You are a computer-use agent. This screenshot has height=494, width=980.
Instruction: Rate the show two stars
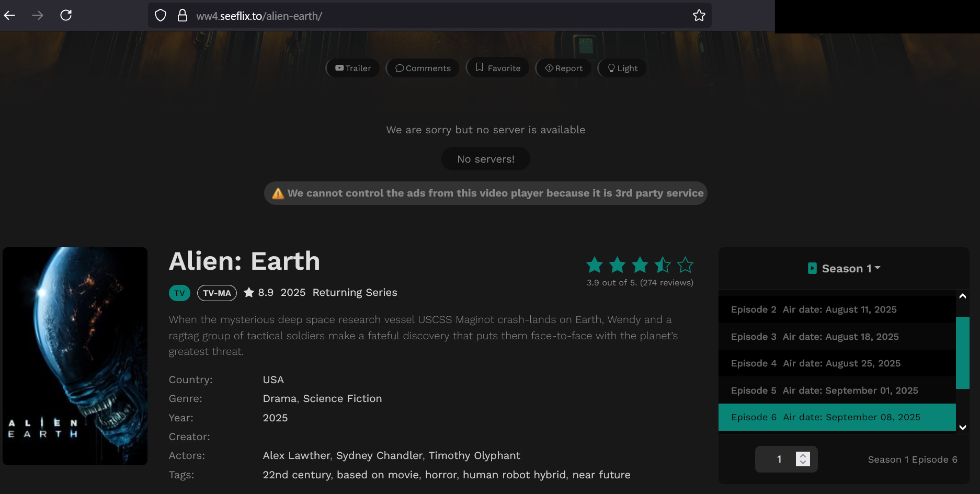[618, 265]
